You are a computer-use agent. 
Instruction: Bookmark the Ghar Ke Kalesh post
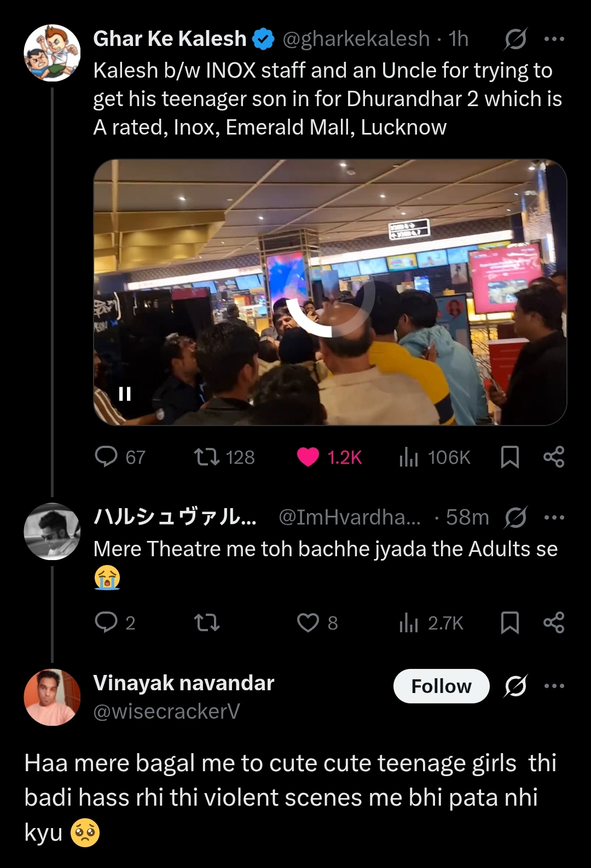509,457
